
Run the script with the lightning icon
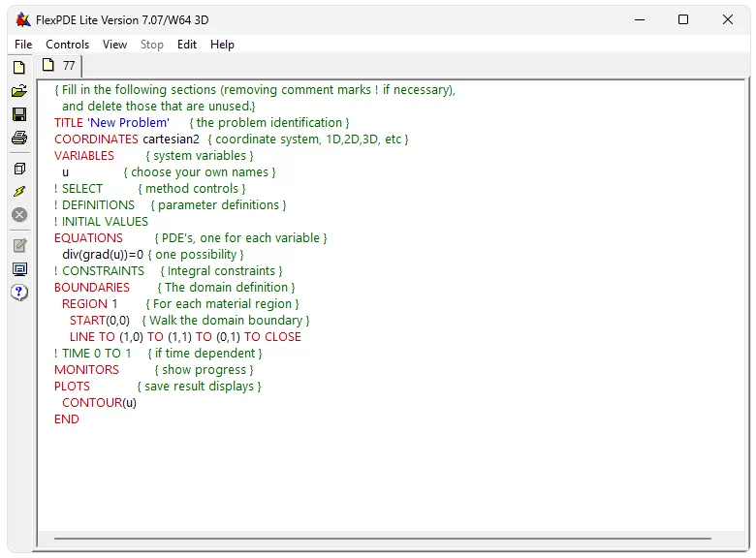[19, 191]
